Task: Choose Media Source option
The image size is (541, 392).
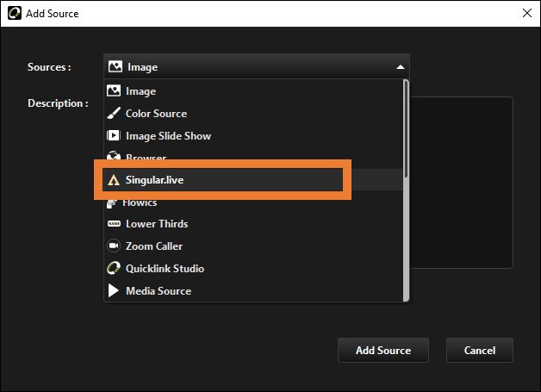Action: 253,290
